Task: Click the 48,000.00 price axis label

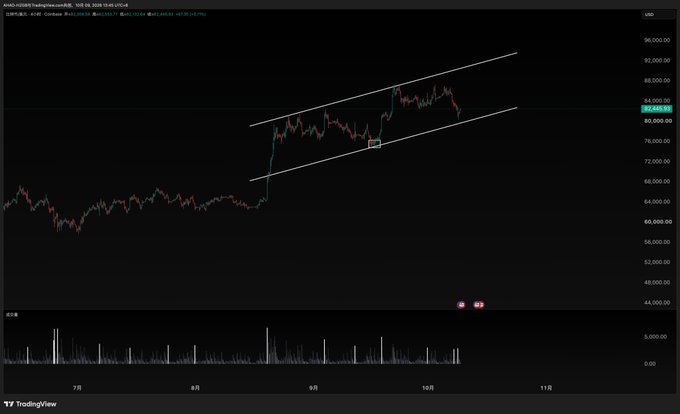Action: pos(657,282)
